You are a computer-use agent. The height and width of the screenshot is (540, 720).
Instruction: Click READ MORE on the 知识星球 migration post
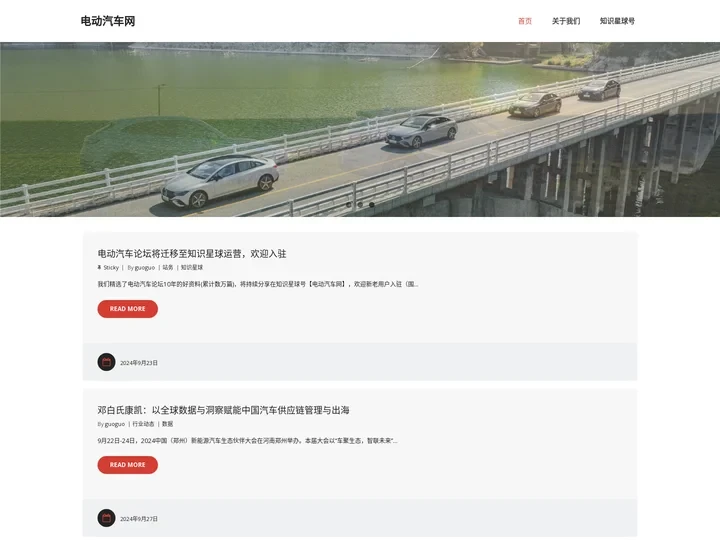coord(128,309)
